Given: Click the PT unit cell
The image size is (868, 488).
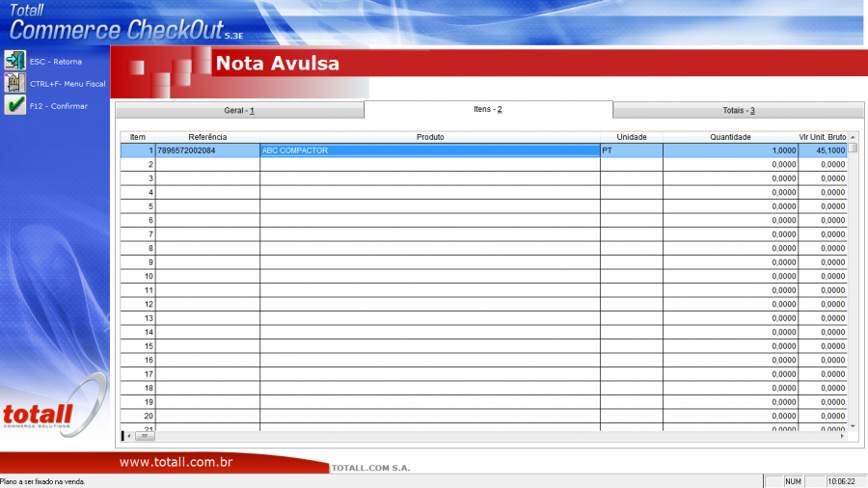Looking at the screenshot, I should [632, 150].
